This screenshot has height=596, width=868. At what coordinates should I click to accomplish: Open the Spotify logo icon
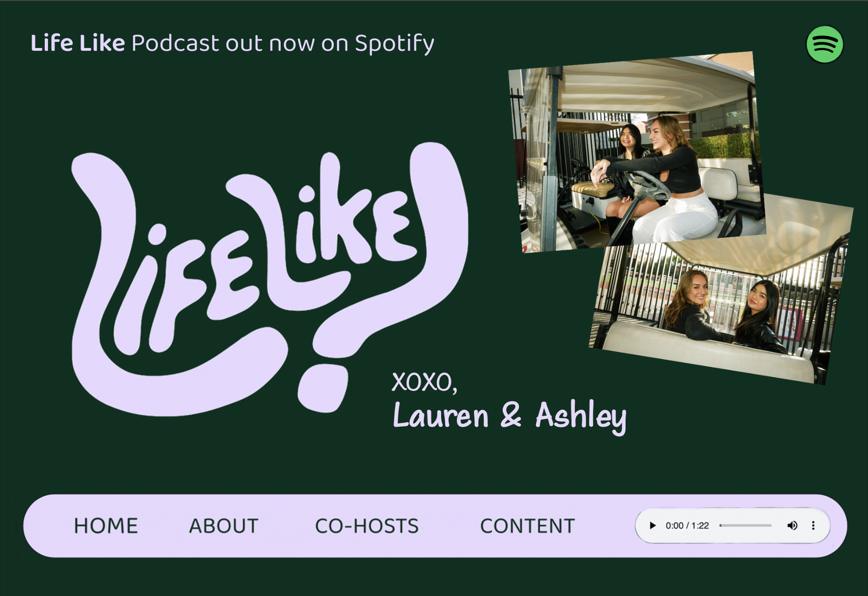(825, 44)
